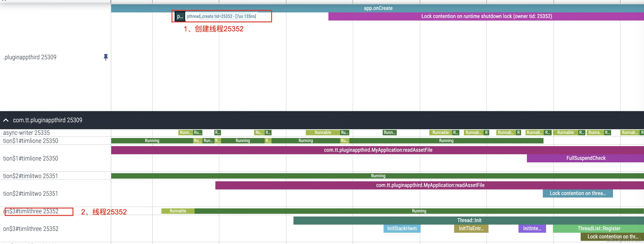Viewport: 644px width, 244px height.
Task: Click the readAssetFile slice on timlitwo 25351
Action: tap(430, 185)
